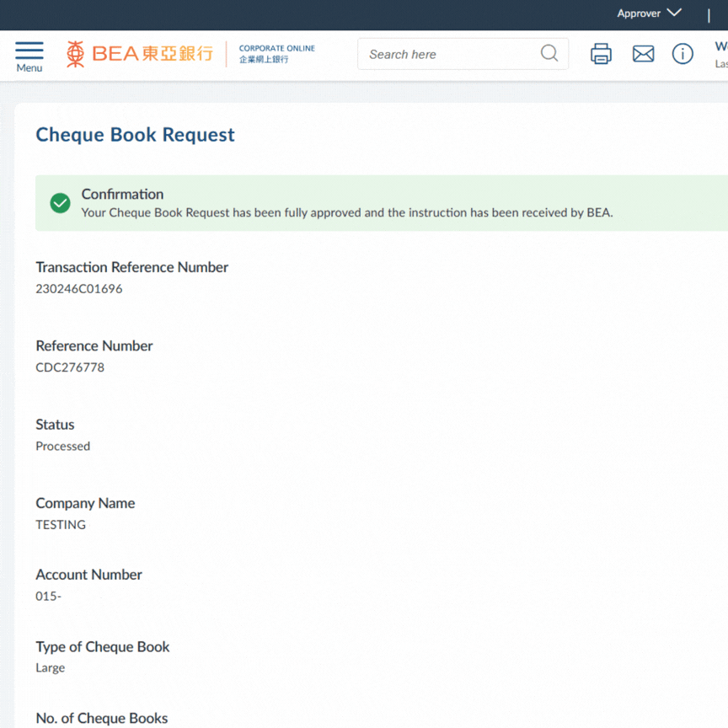This screenshot has width=728, height=728.
Task: Click the circled information icon
Action: coord(682,54)
